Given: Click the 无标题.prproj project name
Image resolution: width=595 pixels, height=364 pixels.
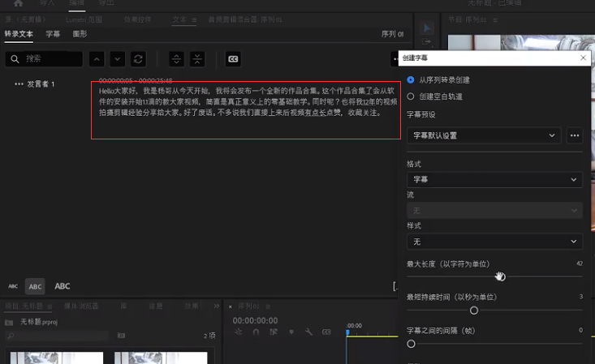Looking at the screenshot, I should tap(39, 322).
